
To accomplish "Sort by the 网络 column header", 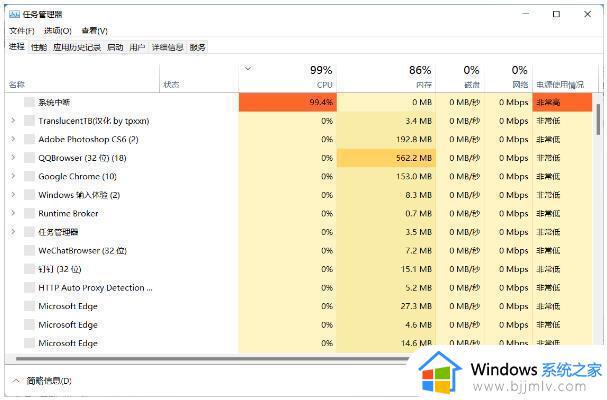I will coord(508,79).
